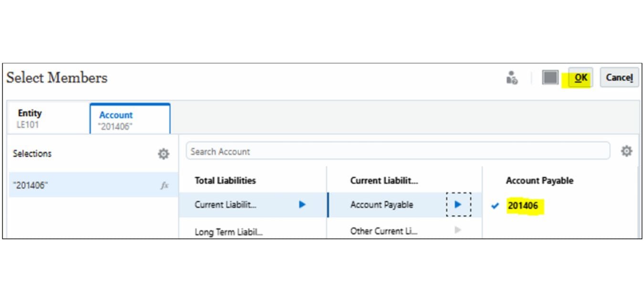The image size is (644, 304).
Task: Click the arrow next to Account Payable
Action: coord(458,204)
